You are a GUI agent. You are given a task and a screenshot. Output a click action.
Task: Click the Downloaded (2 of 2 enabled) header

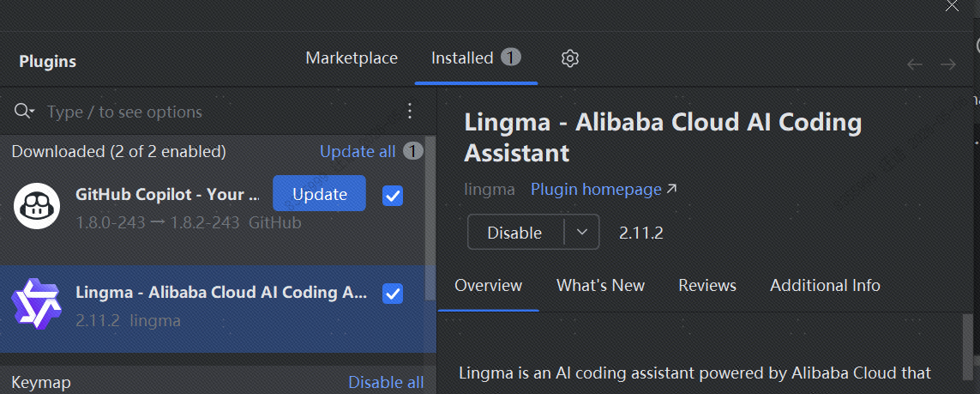pos(119,151)
